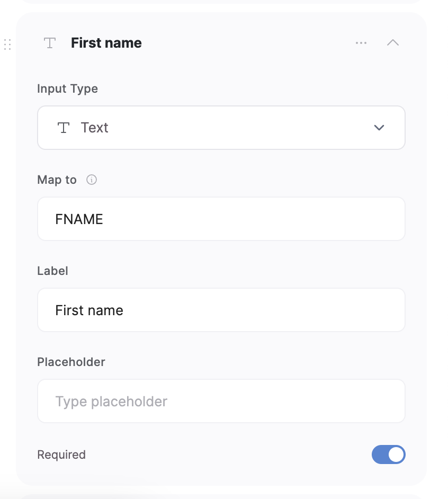Click the text input icon beside "First name"

[x=49, y=43]
